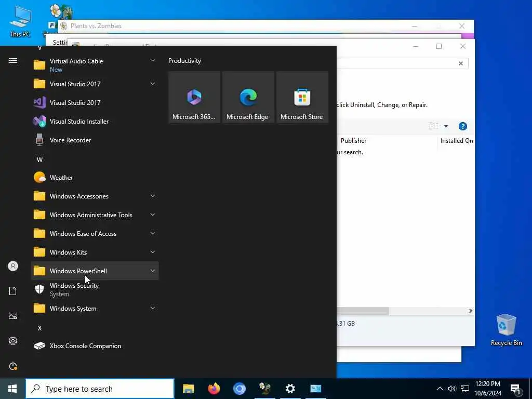Click right arrow of horizontal scrollbar

click(470, 311)
